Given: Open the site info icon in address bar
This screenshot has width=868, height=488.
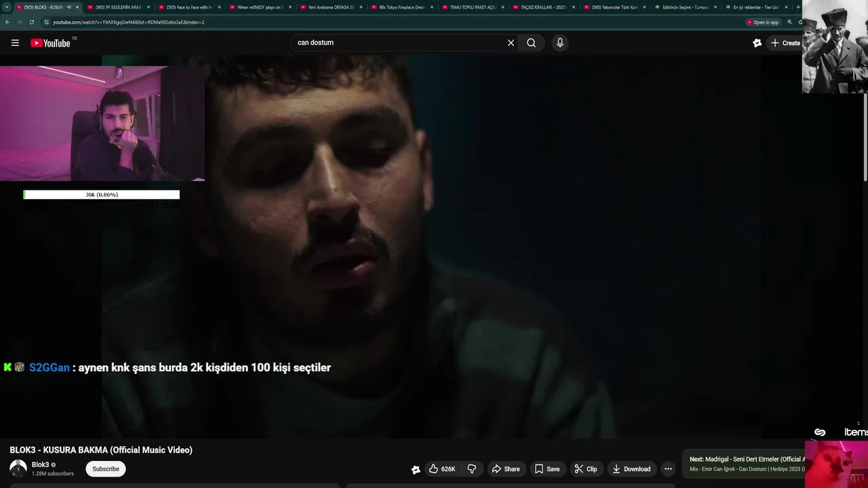Looking at the screenshot, I should click(46, 22).
